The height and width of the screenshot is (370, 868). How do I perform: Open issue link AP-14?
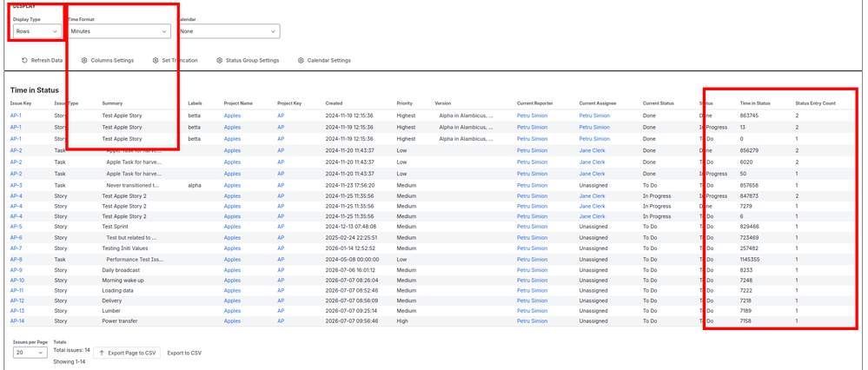click(x=17, y=320)
